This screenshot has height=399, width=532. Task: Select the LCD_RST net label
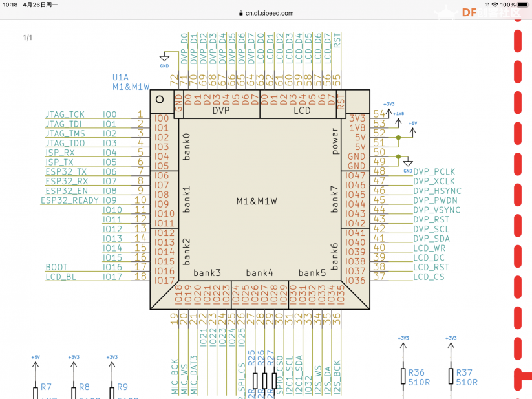point(431,267)
